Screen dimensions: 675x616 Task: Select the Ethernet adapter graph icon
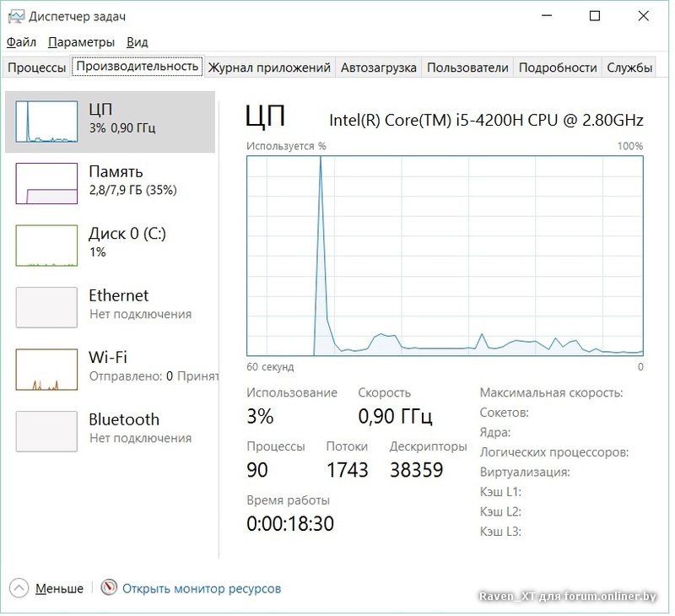[46, 306]
